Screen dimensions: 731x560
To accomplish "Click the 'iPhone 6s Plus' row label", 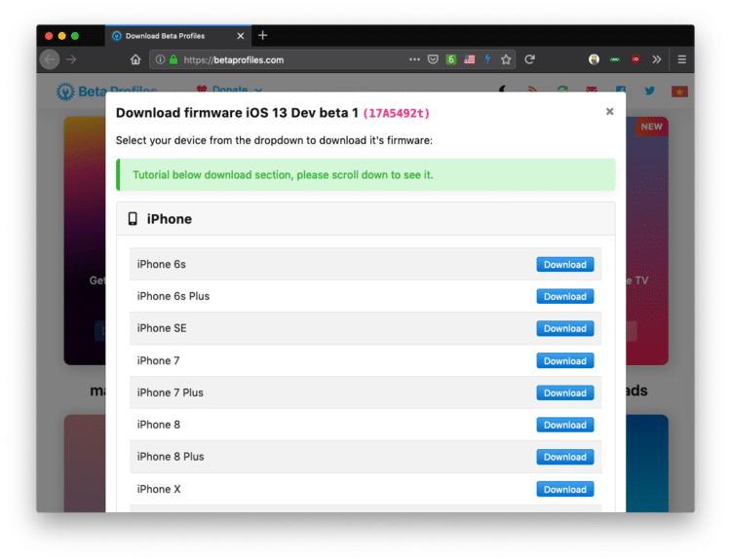I will click(x=173, y=296).
